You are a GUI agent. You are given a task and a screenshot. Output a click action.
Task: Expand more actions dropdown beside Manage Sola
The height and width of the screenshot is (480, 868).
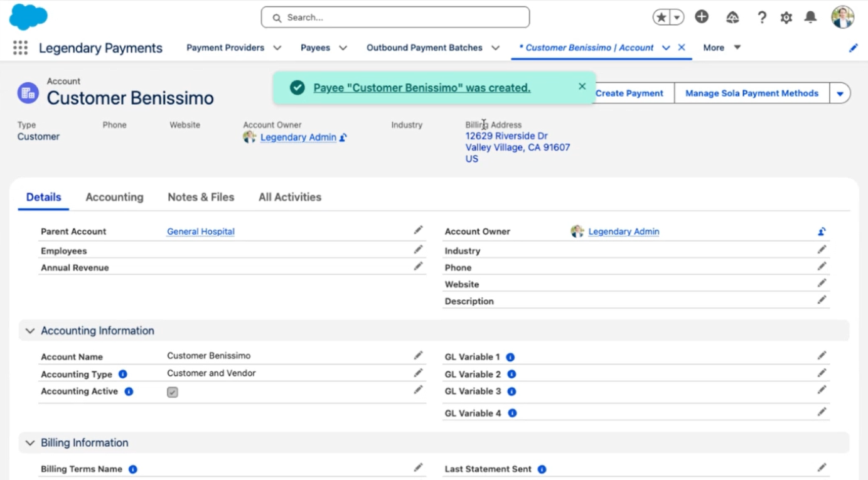[x=840, y=93]
